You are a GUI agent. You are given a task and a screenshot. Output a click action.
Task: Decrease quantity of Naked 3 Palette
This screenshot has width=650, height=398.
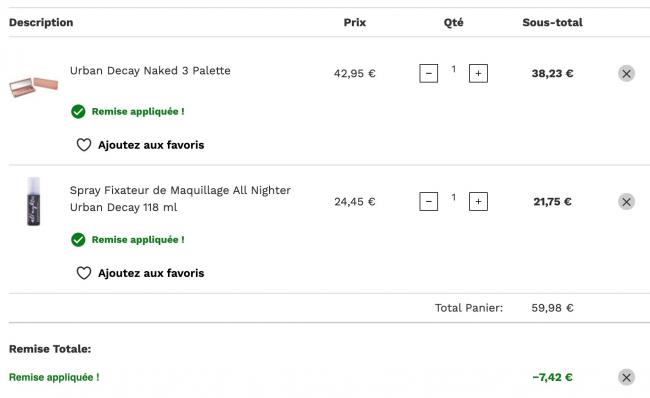[x=429, y=73]
